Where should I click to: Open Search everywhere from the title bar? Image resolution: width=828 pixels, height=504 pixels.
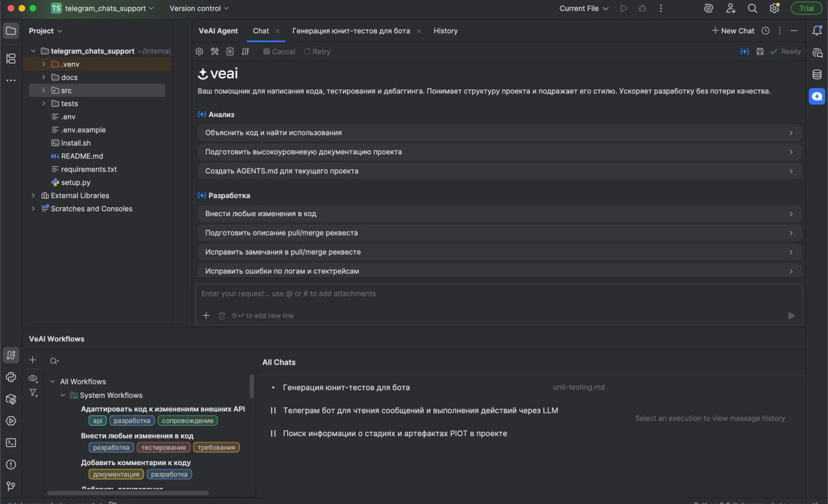[752, 8]
